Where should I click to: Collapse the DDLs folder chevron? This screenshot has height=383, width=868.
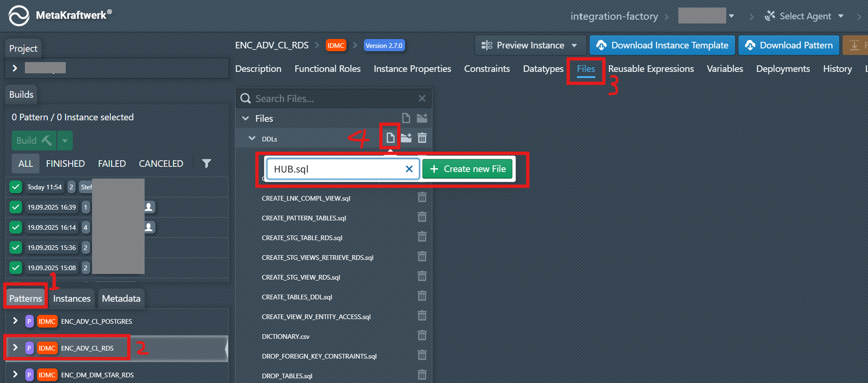pyautogui.click(x=252, y=139)
